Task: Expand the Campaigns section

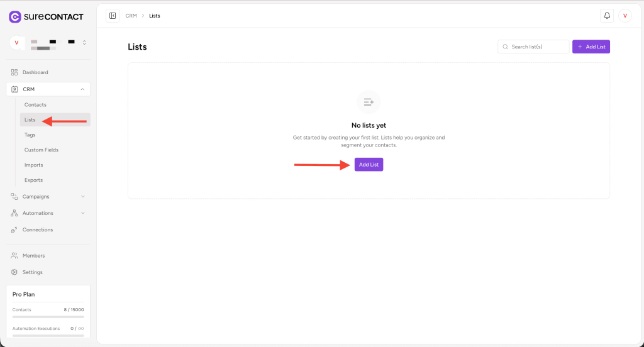Action: click(x=82, y=197)
